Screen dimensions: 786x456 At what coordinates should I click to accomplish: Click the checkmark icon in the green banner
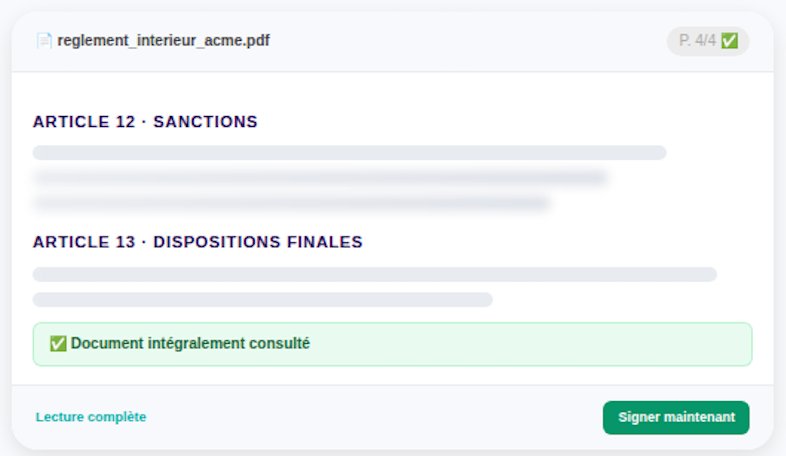pos(58,344)
